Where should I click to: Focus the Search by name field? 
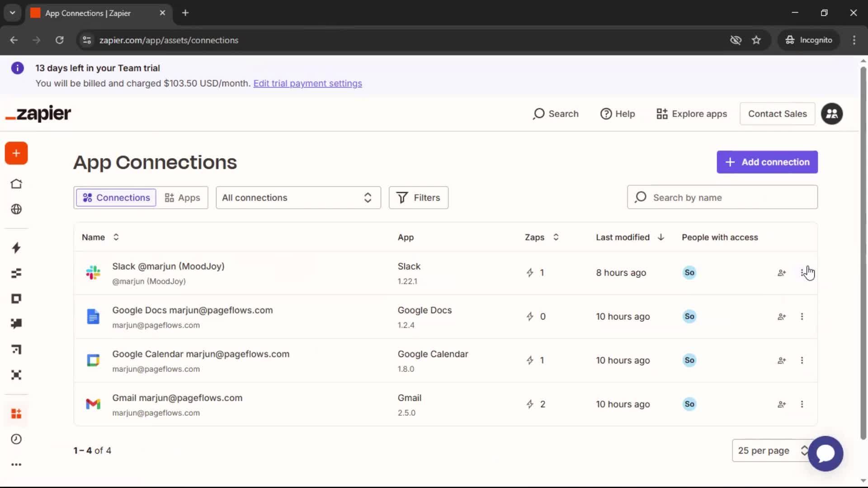(x=722, y=197)
